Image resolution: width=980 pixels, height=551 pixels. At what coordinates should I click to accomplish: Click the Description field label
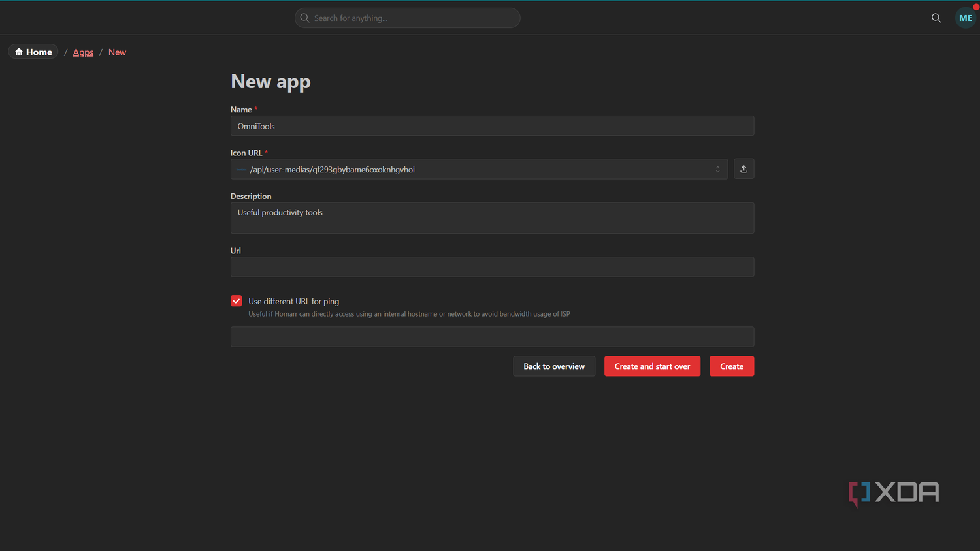click(251, 196)
